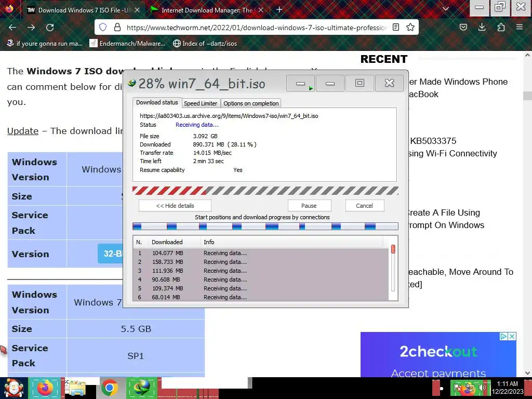
Task: Open the tracking protection shield icon
Action: point(103,27)
